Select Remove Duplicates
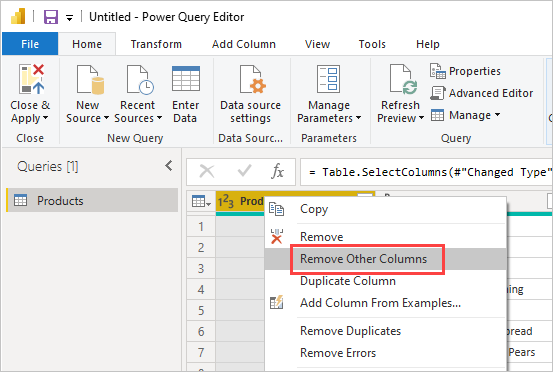 [x=385, y=331]
